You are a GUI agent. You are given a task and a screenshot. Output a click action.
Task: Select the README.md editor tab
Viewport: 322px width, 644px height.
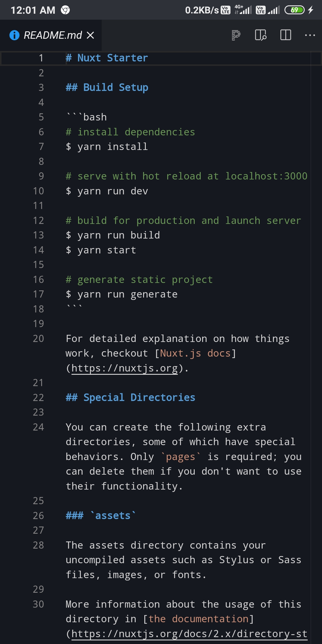[52, 35]
